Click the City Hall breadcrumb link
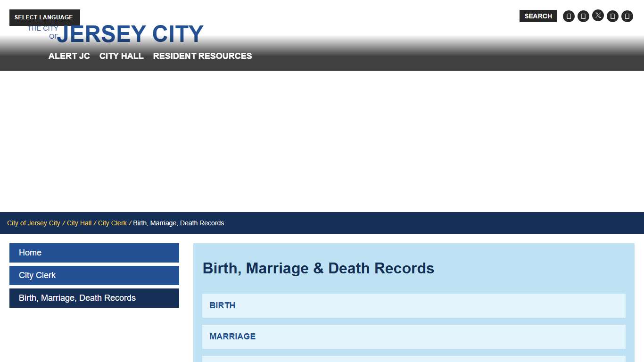Screen dimensions: 644x362 79,223
